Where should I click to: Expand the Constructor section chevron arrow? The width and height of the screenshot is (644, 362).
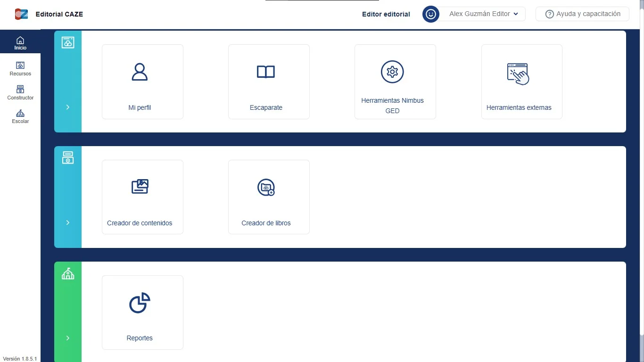point(68,222)
